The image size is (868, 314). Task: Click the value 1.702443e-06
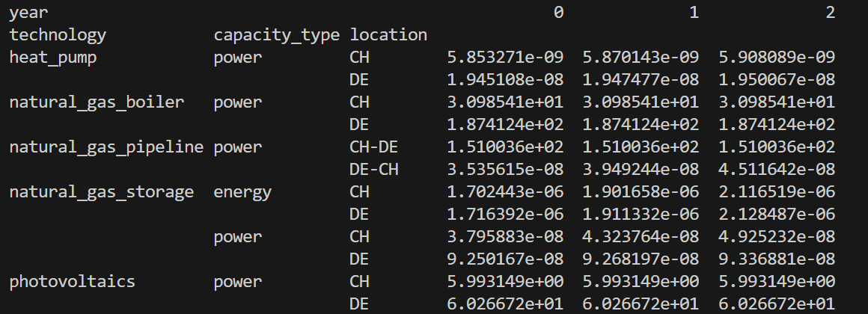[x=505, y=192]
